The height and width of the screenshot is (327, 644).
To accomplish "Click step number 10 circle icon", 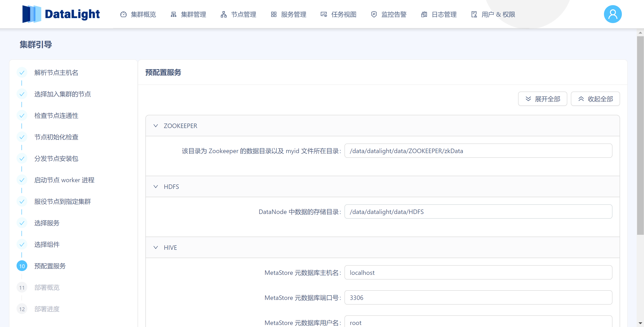I will point(22,266).
